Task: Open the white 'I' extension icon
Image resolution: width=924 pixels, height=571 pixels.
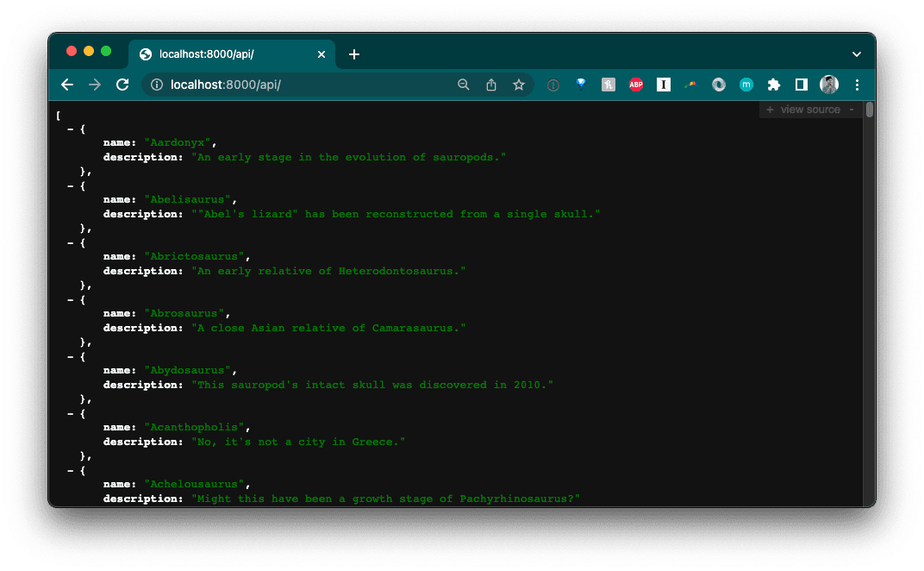Action: click(664, 85)
